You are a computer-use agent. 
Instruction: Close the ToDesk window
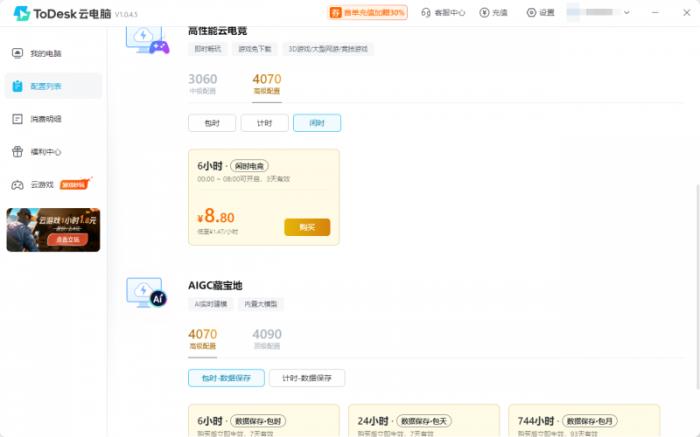pos(687,12)
